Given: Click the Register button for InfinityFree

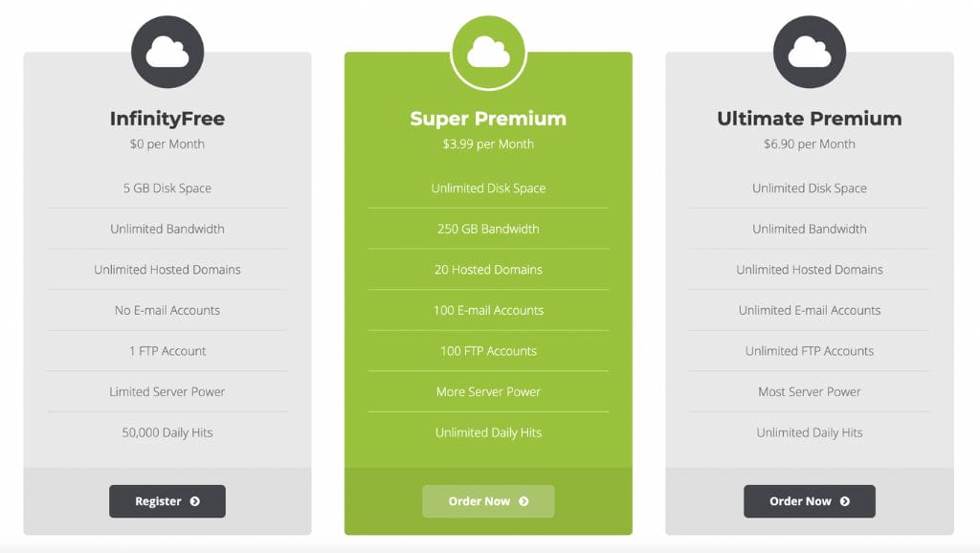Looking at the screenshot, I should [x=167, y=500].
